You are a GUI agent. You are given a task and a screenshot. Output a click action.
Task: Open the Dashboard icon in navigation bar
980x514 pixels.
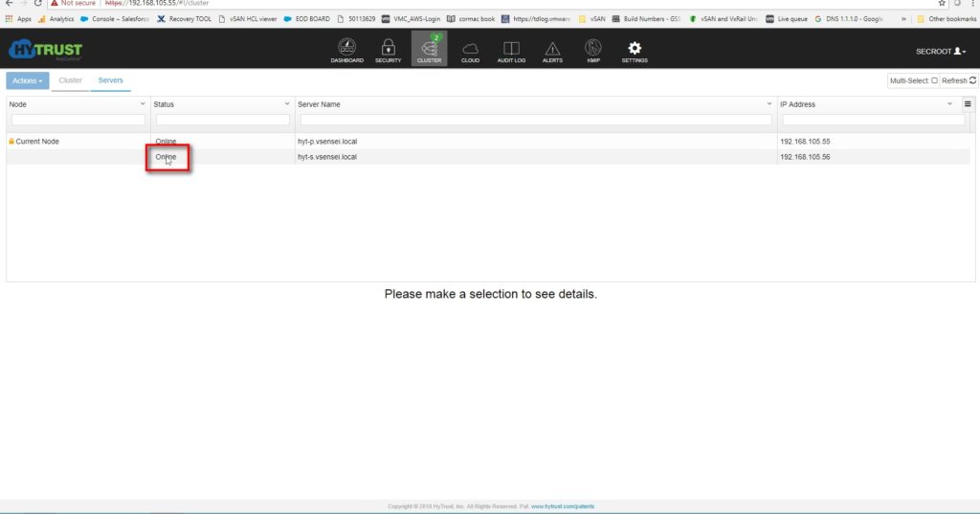coord(346,51)
